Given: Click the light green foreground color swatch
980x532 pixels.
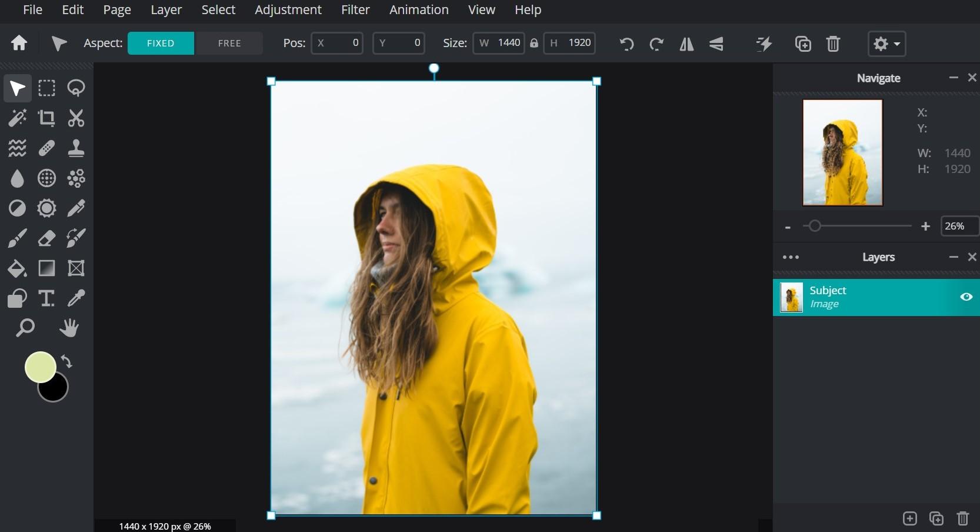Looking at the screenshot, I should (39, 367).
